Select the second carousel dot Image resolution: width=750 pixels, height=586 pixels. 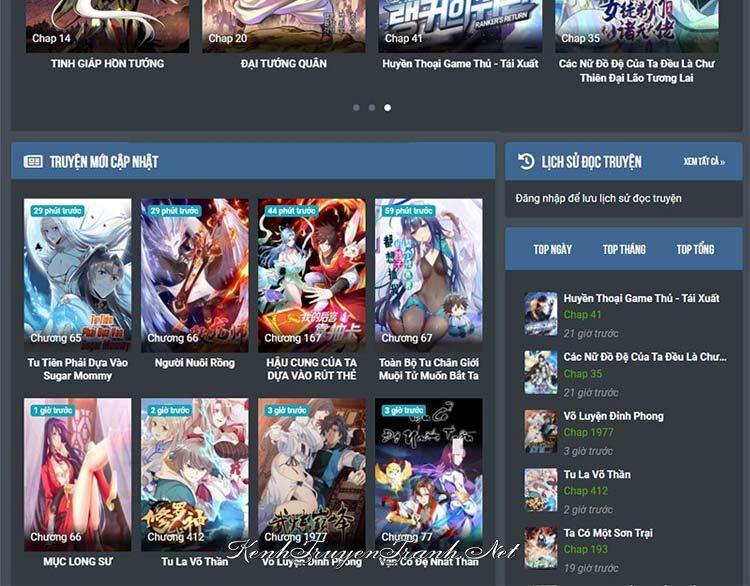click(372, 108)
